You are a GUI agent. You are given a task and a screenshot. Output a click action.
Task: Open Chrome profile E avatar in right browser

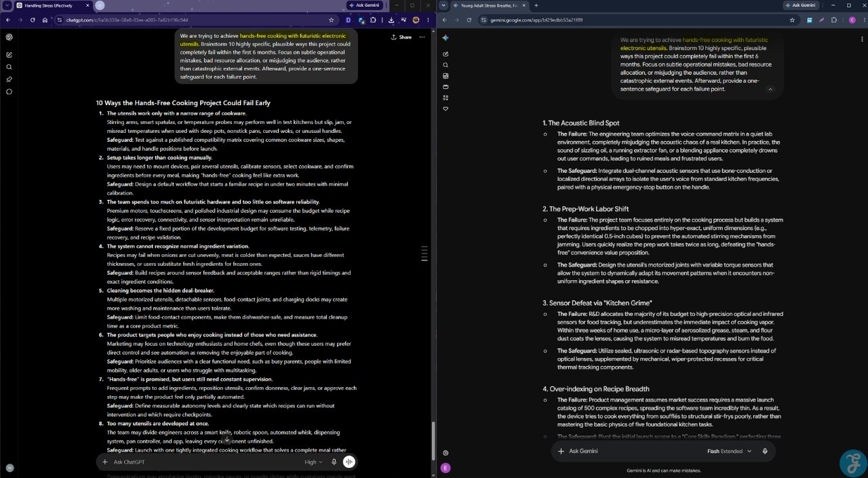click(x=852, y=20)
